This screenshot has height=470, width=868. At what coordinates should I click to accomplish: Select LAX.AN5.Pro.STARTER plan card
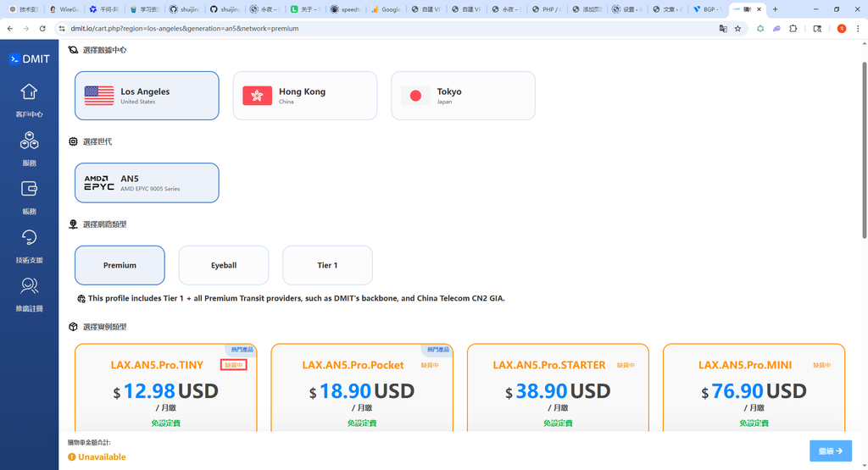(x=558, y=388)
